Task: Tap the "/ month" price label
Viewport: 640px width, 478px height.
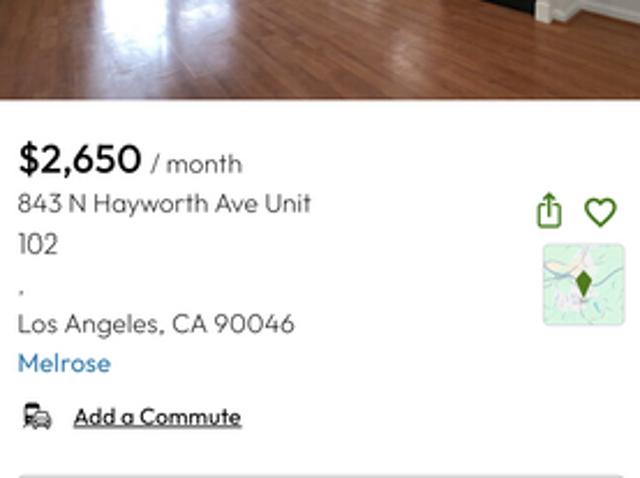Action: tap(196, 163)
